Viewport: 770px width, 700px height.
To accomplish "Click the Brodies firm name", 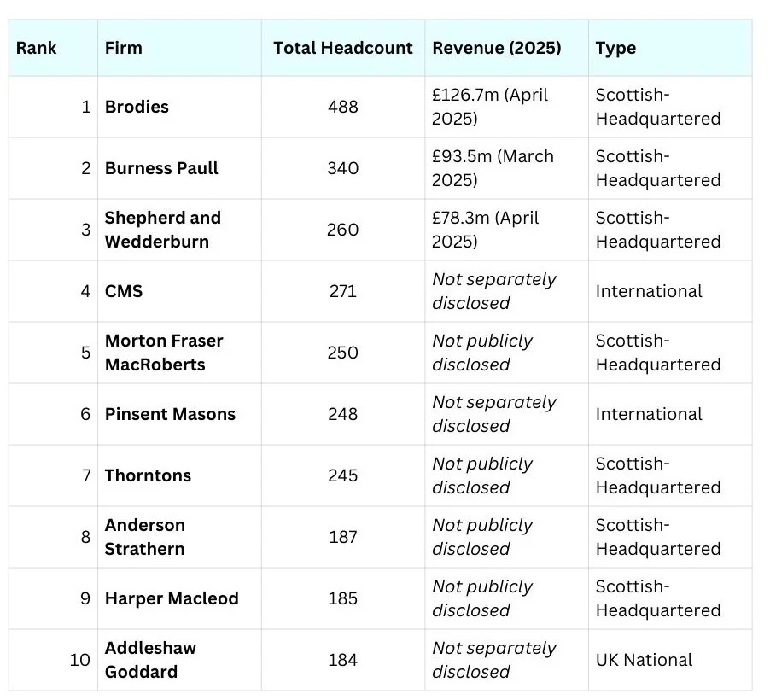I will point(137,107).
